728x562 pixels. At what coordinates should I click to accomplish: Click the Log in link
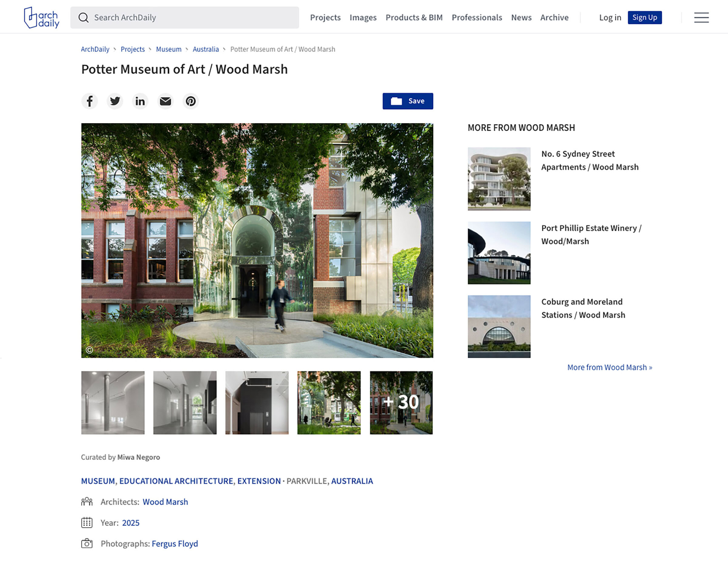pyautogui.click(x=610, y=18)
